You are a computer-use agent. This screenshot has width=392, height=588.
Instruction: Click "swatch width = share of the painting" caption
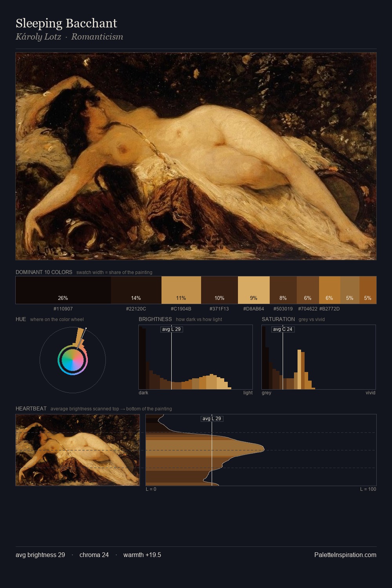(x=114, y=272)
